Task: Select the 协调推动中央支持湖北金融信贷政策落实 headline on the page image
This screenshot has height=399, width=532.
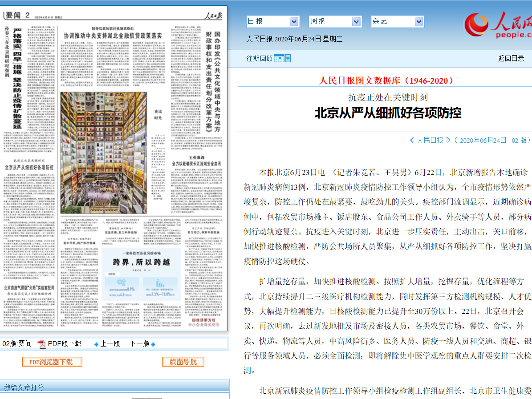Action: coord(113,36)
